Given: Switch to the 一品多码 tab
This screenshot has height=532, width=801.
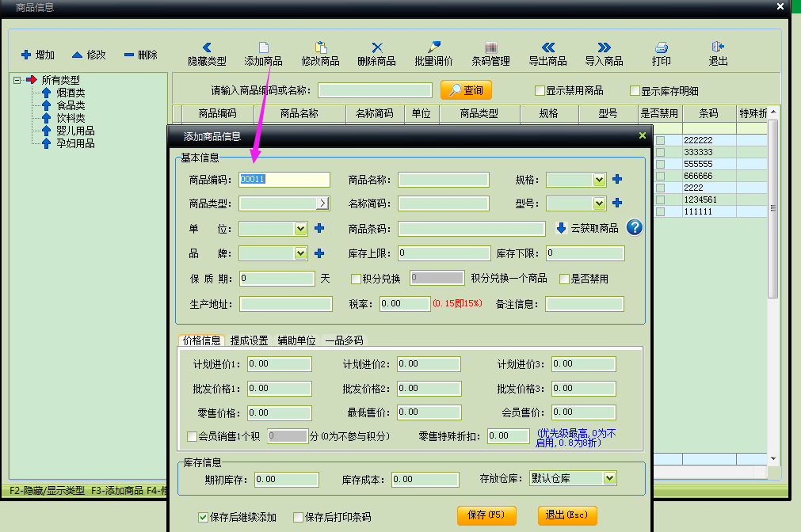Looking at the screenshot, I should [x=345, y=340].
